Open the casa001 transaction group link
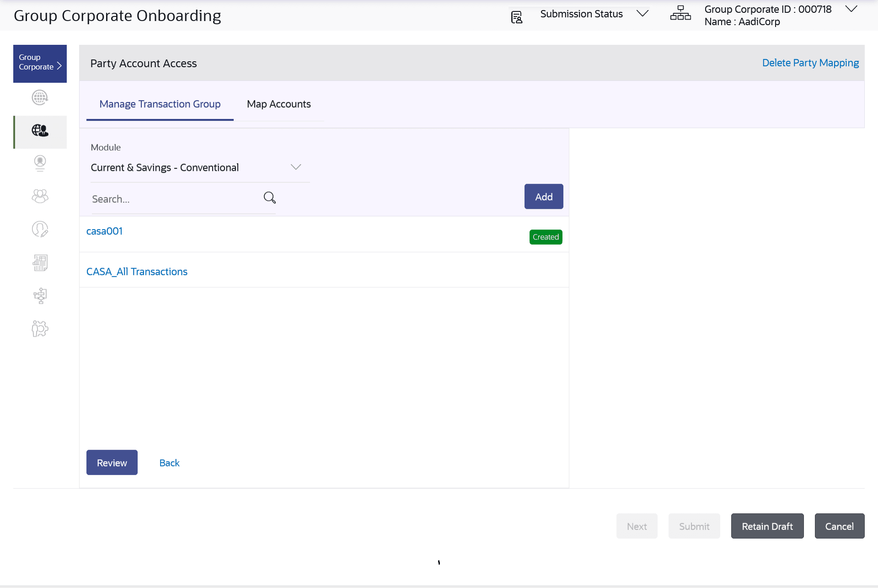The width and height of the screenshot is (878, 588). coord(104,231)
